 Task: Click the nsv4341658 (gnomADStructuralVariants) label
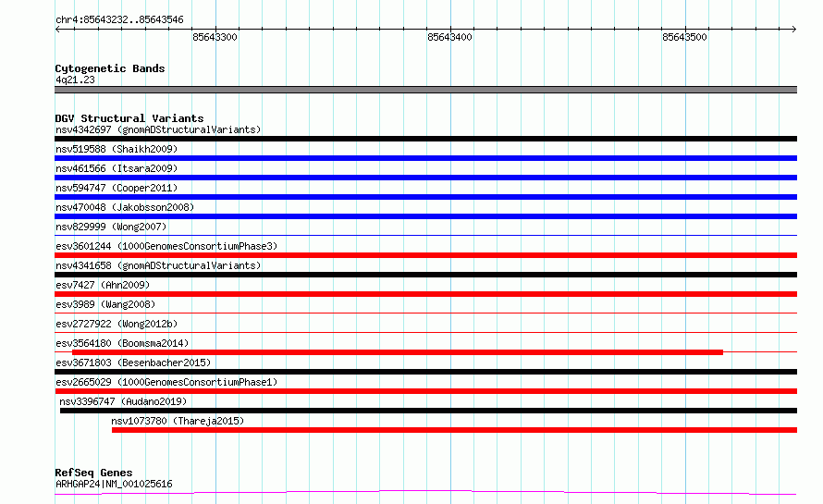(x=158, y=265)
